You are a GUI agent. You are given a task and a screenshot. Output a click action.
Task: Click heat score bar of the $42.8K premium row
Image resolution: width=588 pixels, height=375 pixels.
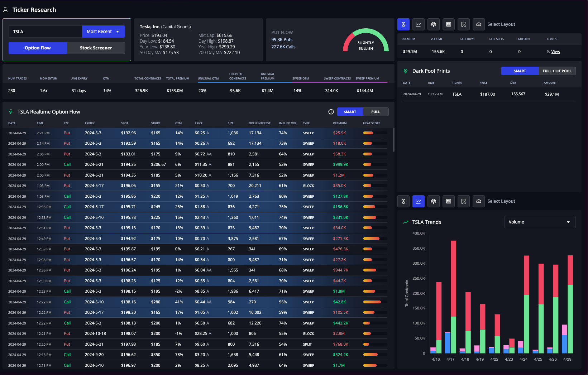coord(375,302)
